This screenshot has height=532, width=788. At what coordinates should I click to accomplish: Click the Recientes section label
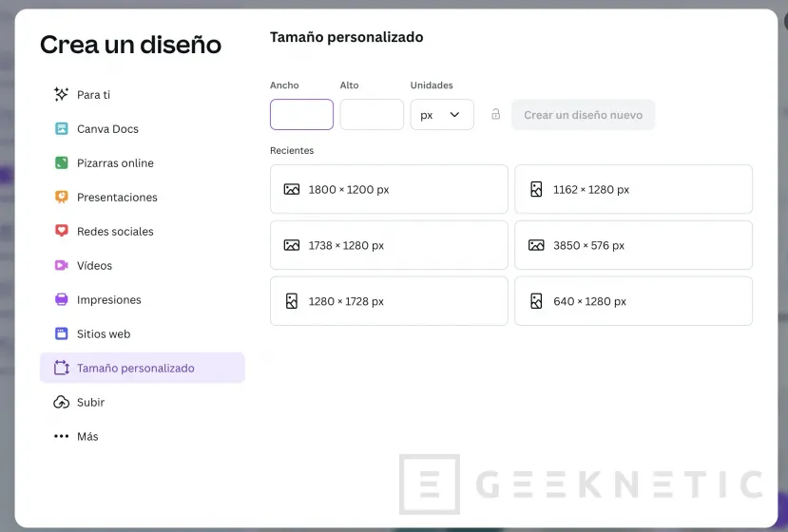tap(292, 150)
